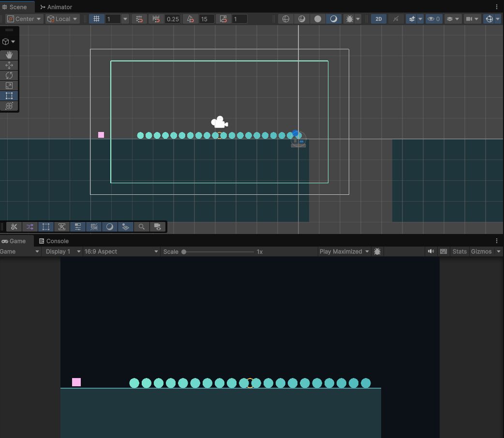Click the pink square in the Game view
The image size is (504, 438).
pos(76,382)
